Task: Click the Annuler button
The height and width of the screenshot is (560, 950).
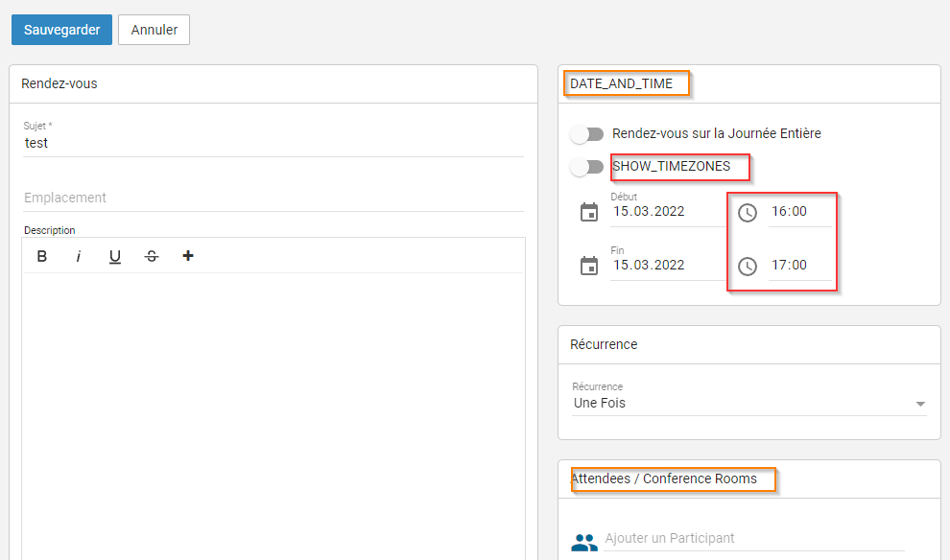Action: (x=154, y=30)
